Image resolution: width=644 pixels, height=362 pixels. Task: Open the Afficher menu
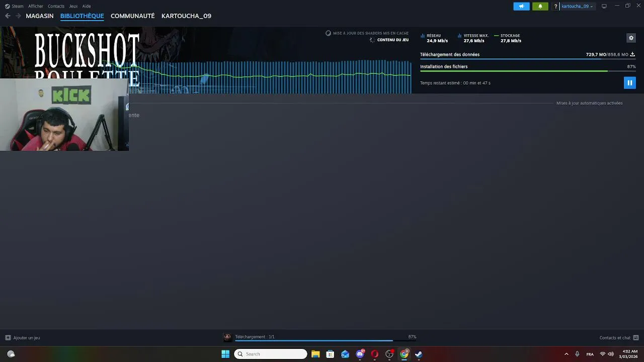tap(36, 6)
